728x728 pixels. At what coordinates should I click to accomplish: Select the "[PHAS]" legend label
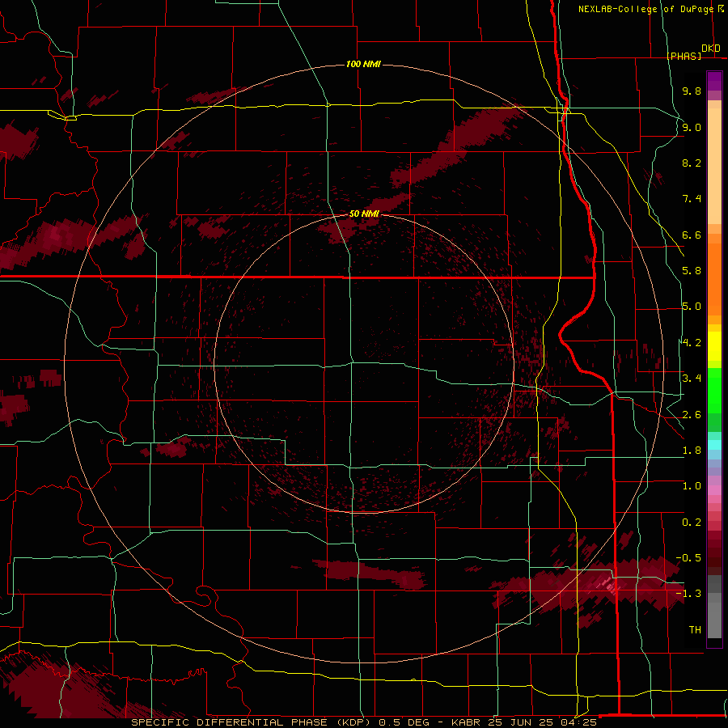tap(684, 56)
